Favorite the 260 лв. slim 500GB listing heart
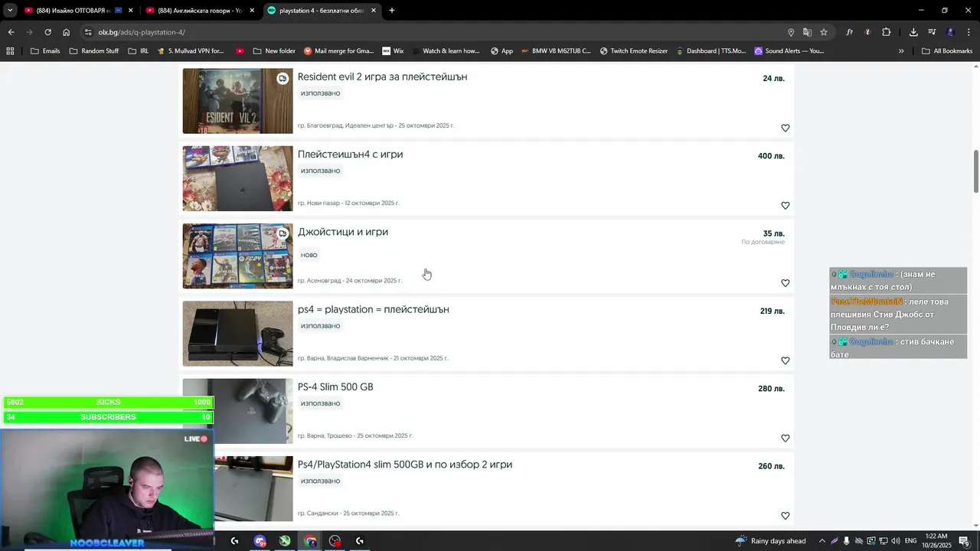 click(x=785, y=516)
